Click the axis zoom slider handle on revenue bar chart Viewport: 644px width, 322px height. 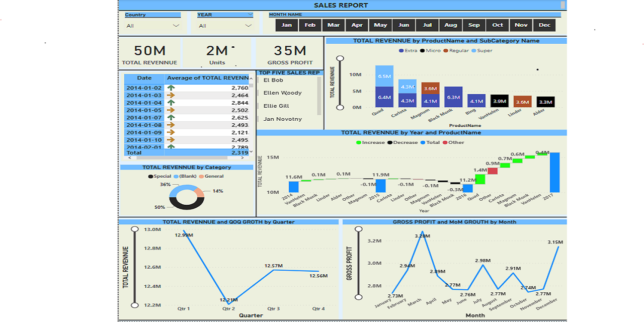click(x=340, y=59)
